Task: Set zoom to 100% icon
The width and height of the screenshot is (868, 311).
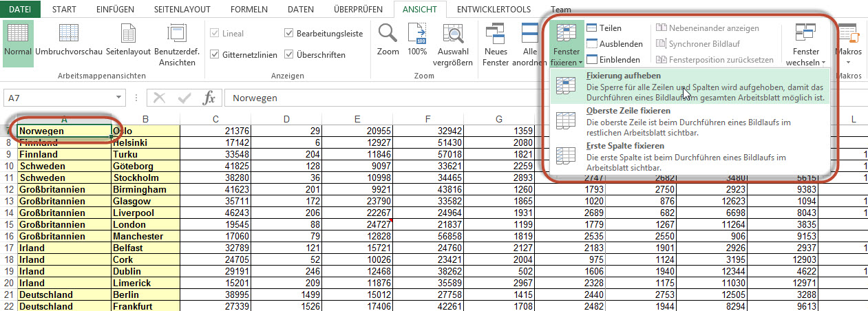Action: point(417,36)
